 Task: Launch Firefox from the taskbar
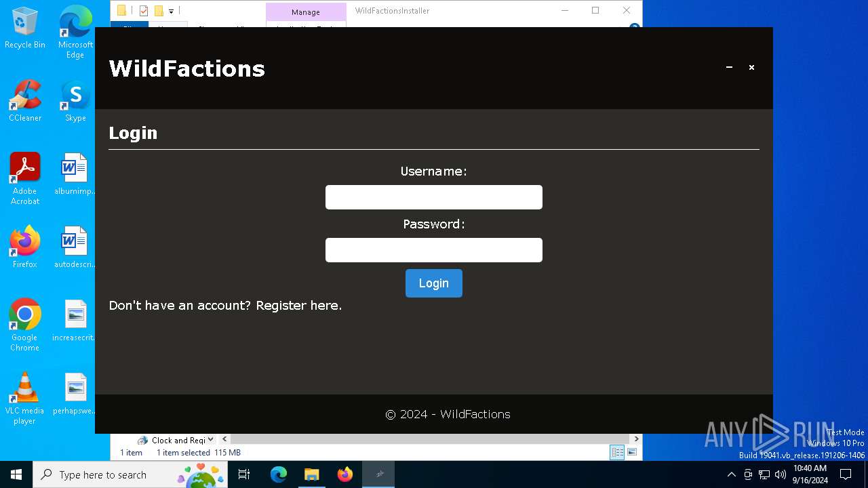345,474
